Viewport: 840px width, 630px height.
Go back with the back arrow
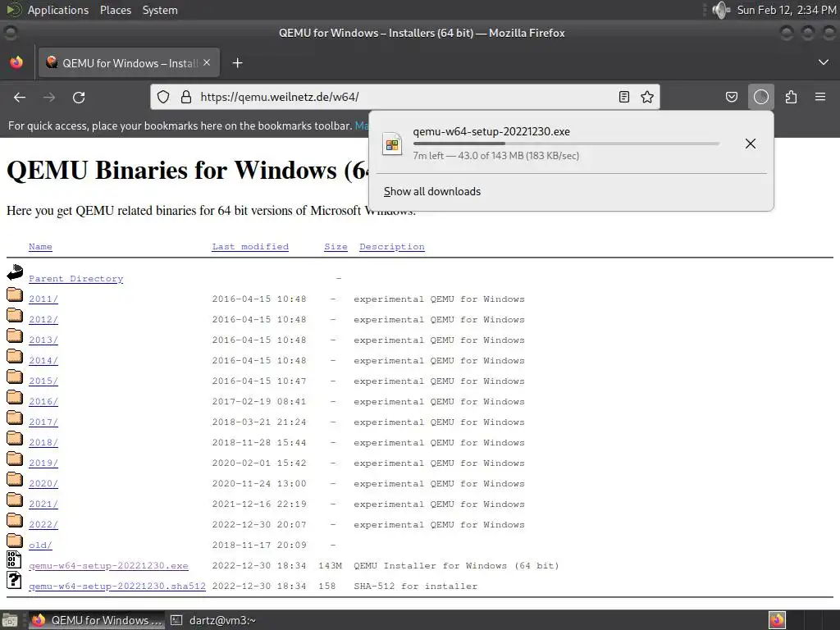20,97
